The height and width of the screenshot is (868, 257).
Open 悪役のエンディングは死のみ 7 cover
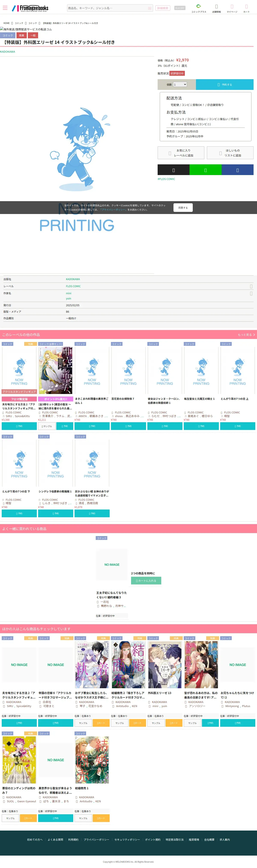coord(19,760)
